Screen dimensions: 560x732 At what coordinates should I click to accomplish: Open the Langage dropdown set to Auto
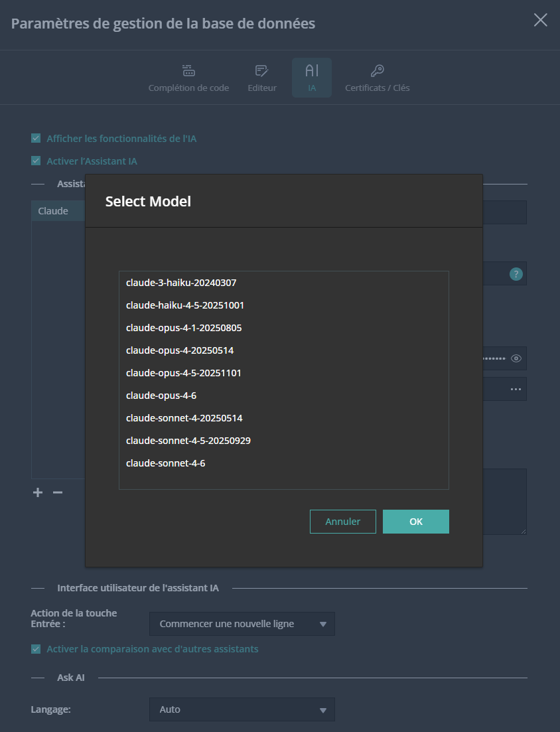click(242, 709)
